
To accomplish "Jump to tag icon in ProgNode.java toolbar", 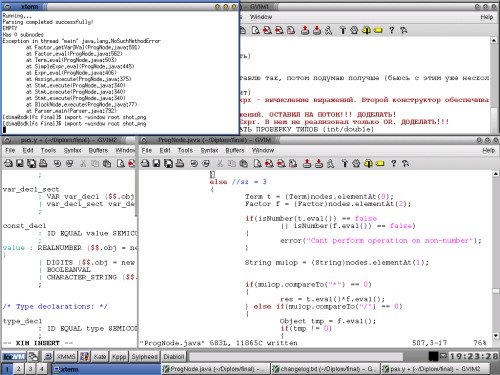I will [x=380, y=164].
